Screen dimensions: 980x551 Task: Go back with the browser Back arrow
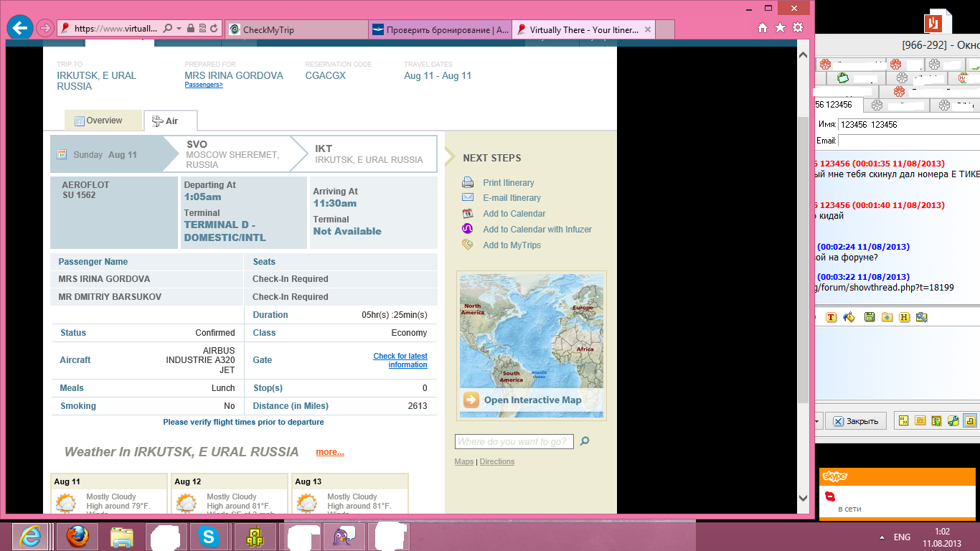coord(19,28)
